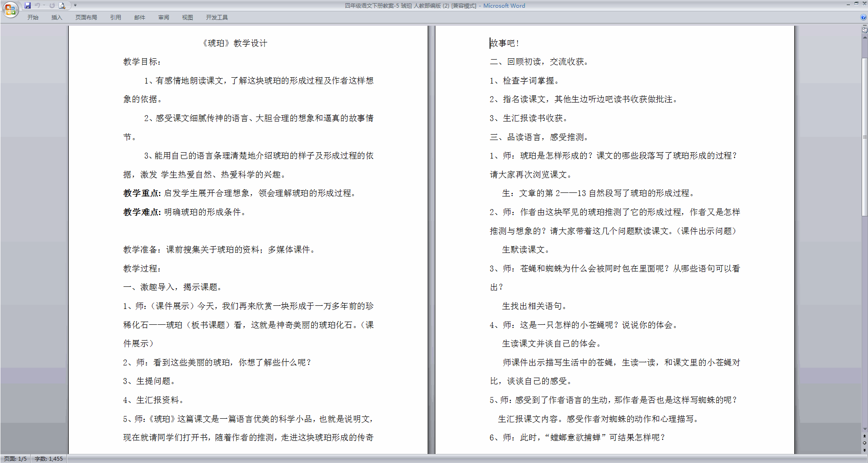Click the title 《琥珀》教学设计
This screenshot has height=463, width=868.
pyautogui.click(x=234, y=43)
